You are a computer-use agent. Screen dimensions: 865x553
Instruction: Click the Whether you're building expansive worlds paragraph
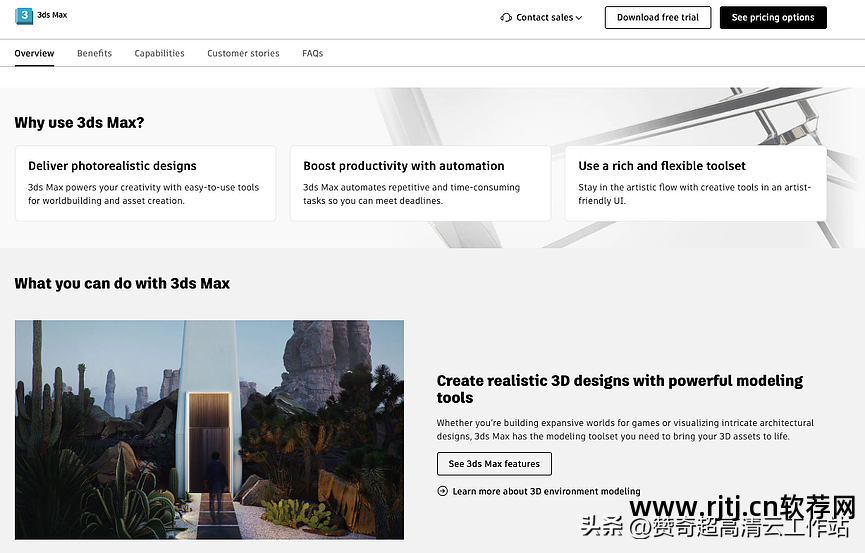click(x=625, y=429)
